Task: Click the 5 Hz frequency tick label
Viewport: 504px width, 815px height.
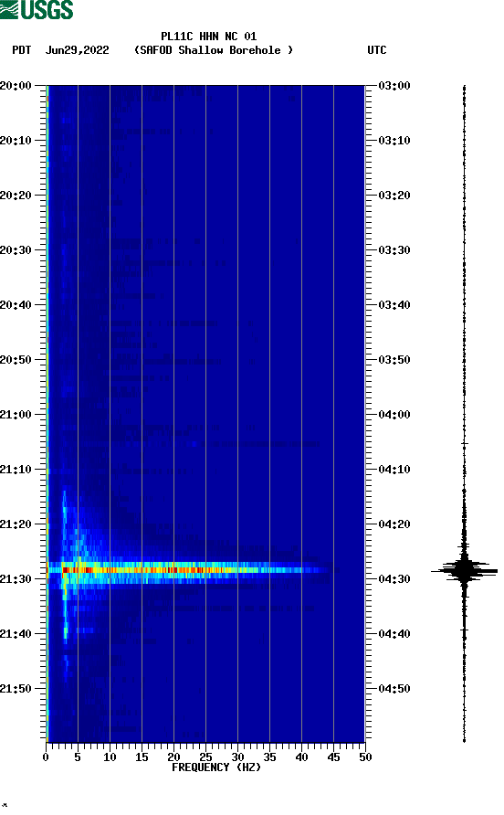Action: pos(78,757)
